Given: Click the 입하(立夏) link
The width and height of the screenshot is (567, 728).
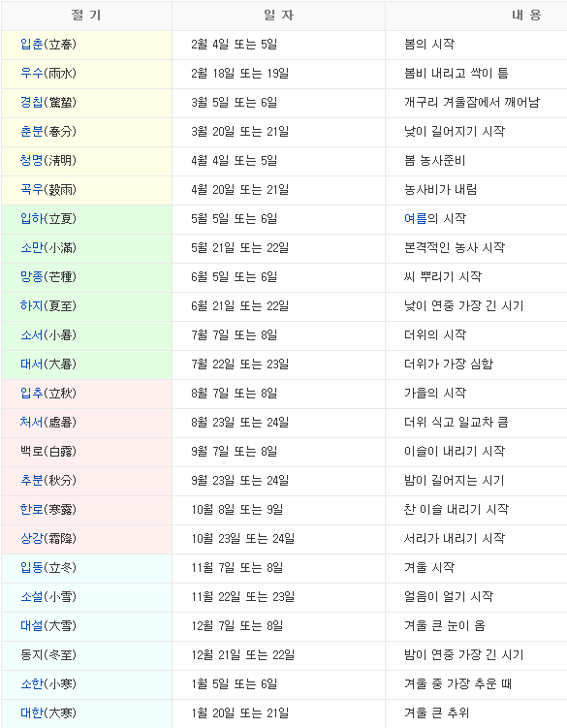Looking at the screenshot, I should (32, 219).
